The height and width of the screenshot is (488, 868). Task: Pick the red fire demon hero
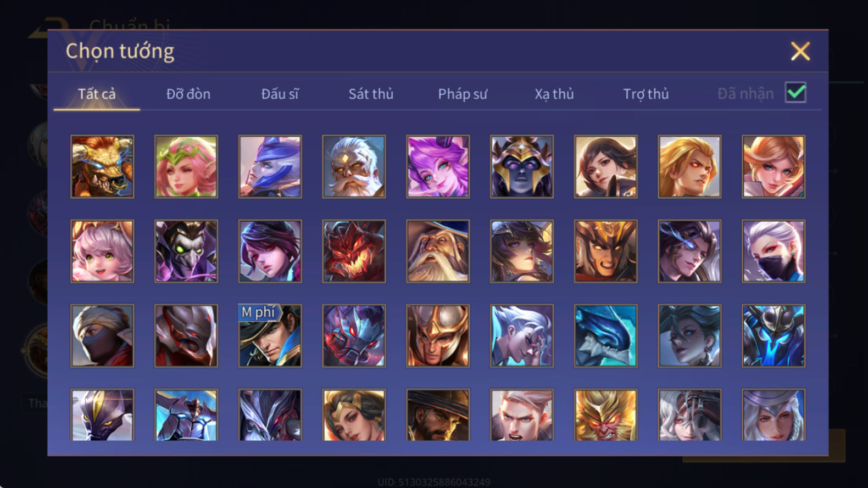click(354, 251)
